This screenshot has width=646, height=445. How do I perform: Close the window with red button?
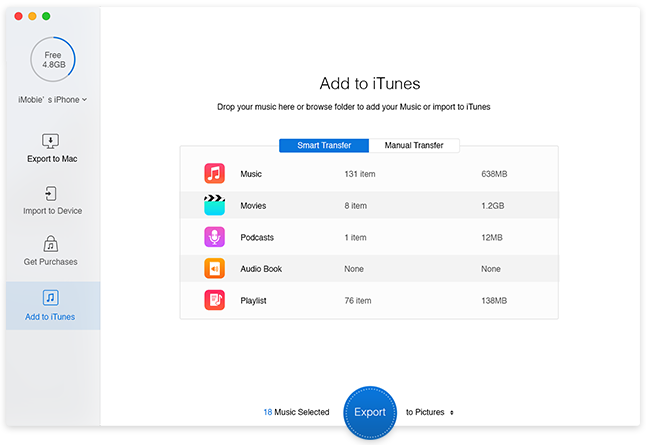(x=19, y=16)
